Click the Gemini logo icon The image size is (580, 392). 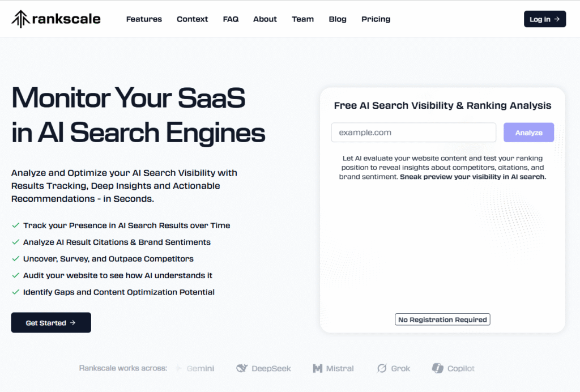click(x=179, y=368)
